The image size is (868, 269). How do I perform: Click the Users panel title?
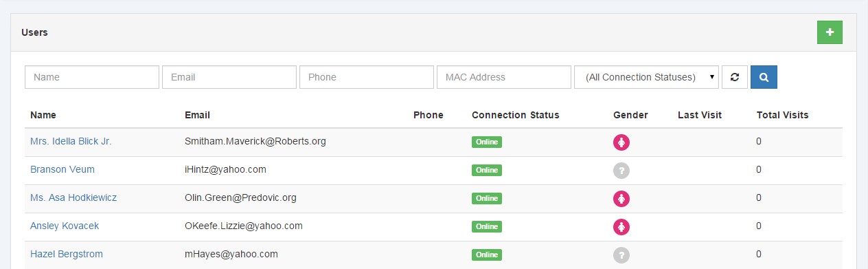coord(34,32)
